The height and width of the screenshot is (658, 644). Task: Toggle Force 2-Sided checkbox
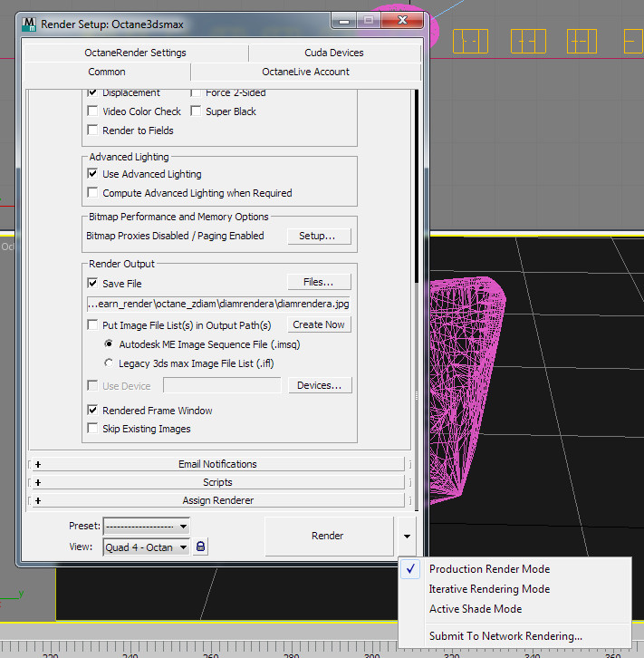point(196,92)
